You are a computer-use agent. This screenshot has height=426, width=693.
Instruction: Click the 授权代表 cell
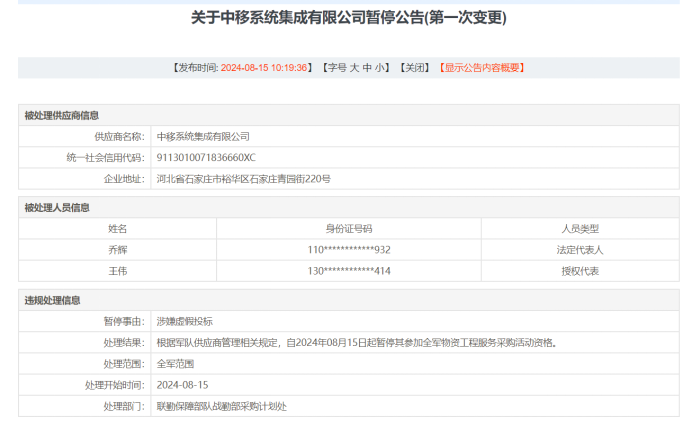point(580,271)
